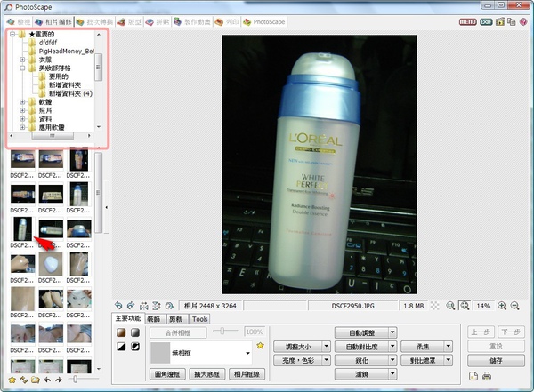Click the 調整大小 resize button

[x=298, y=347]
